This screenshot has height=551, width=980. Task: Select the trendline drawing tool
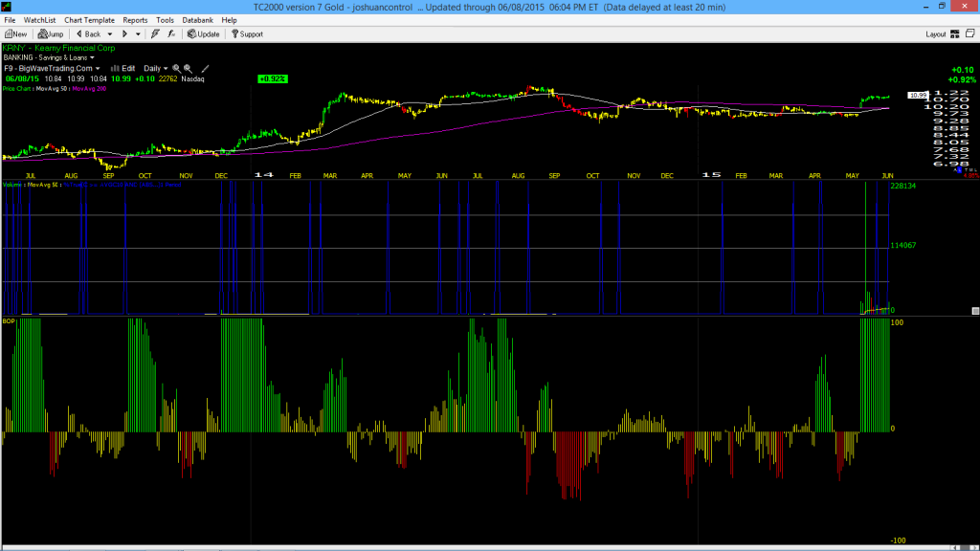tap(205, 69)
